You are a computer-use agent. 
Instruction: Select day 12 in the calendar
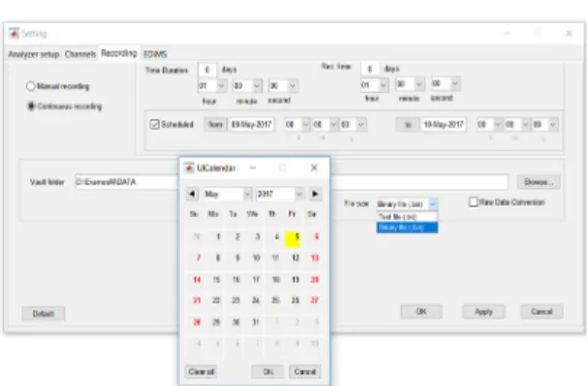coord(295,258)
